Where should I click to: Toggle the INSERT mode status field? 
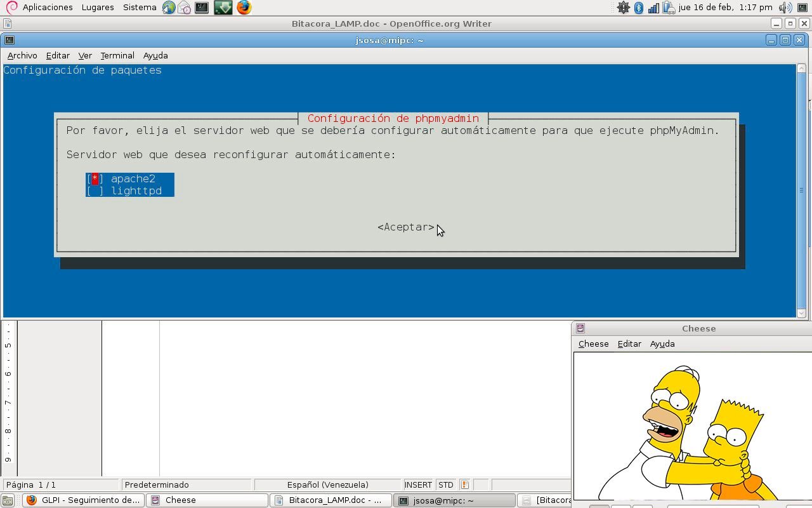pos(418,485)
